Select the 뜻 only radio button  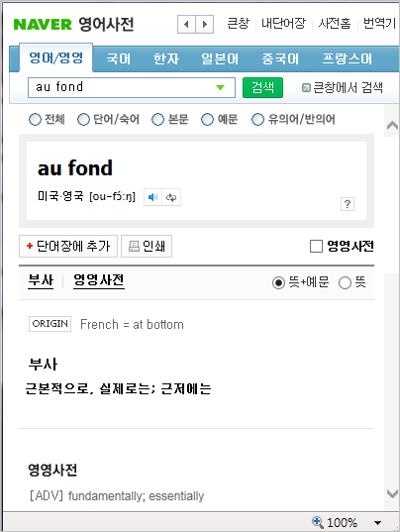click(345, 282)
